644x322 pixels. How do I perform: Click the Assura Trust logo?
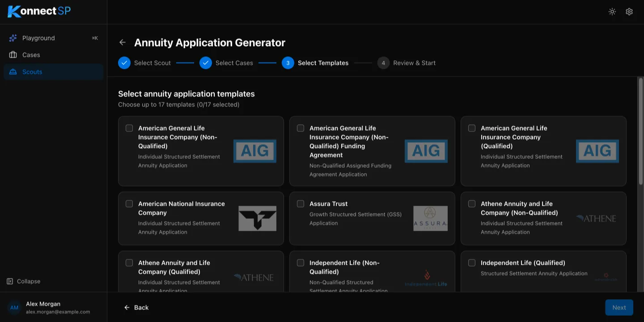430,218
